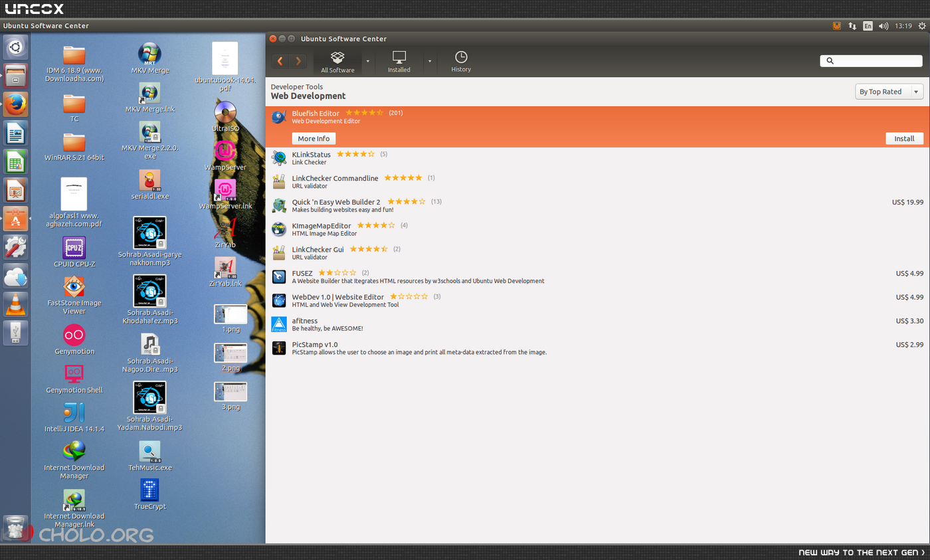Launch VLC media player from the launcher
Screen dimensions: 930x560
tap(15, 304)
